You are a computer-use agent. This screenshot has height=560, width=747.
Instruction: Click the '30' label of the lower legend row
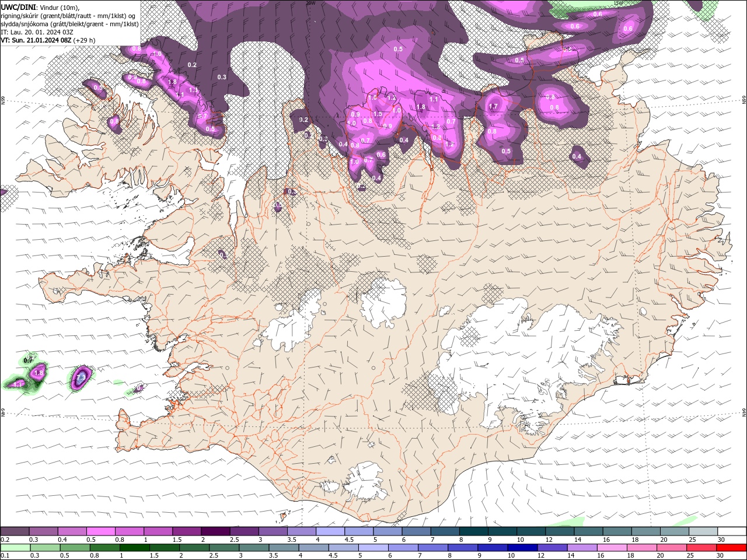click(x=720, y=556)
